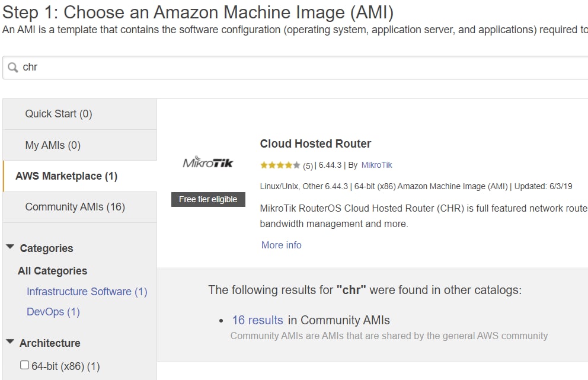Filter by Infrastructure Software category

87,292
